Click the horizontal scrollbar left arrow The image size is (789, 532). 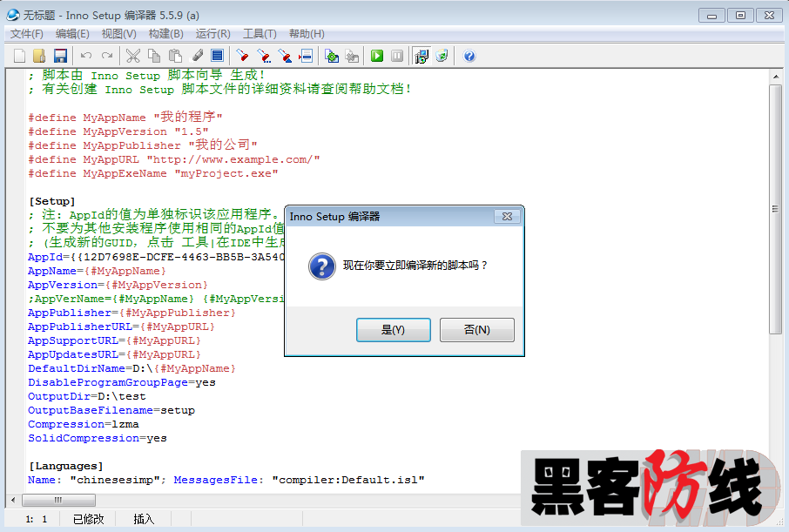tap(13, 501)
